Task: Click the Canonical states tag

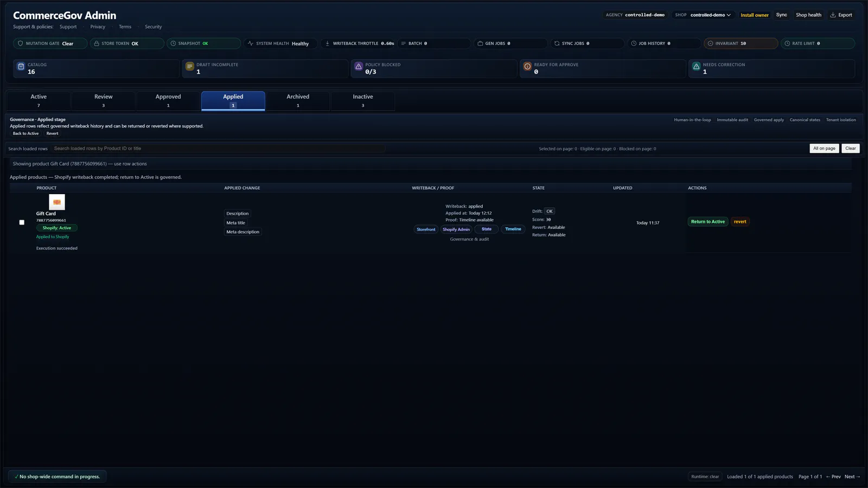Action: pos(805,120)
